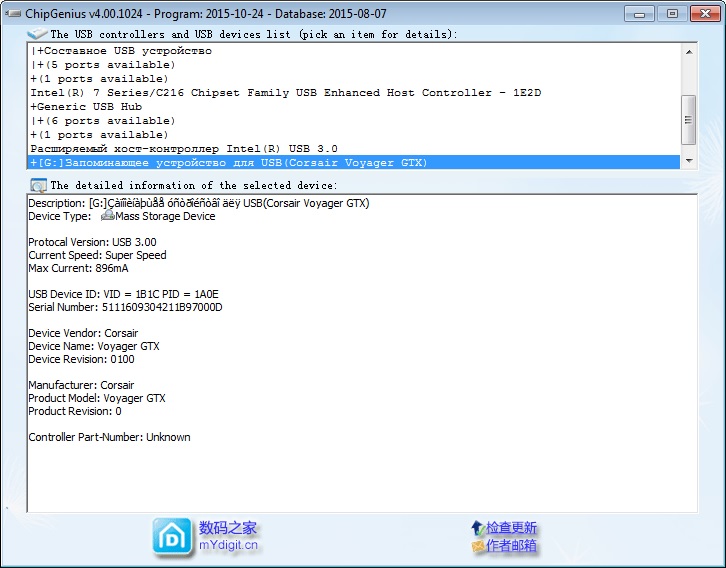Select the (5 ports available) row

[353, 65]
